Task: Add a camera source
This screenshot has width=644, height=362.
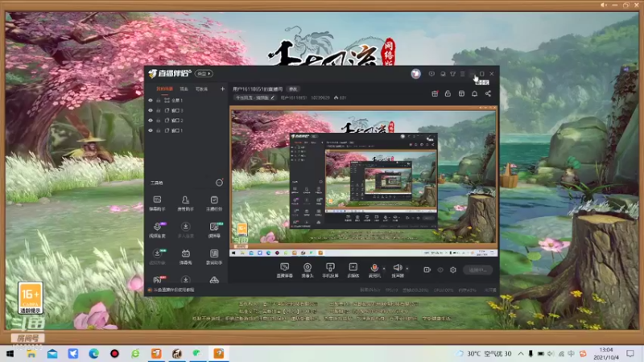Action: [x=308, y=270]
